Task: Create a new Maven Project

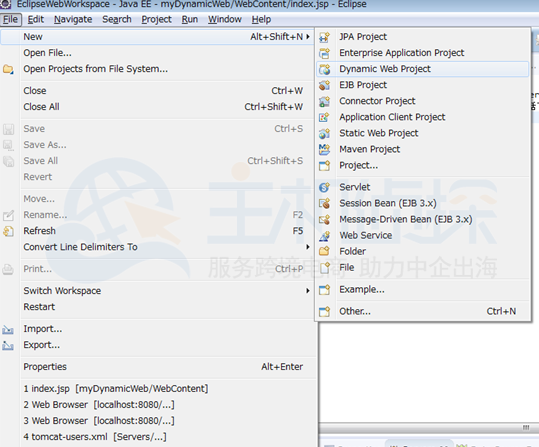Action: (x=422, y=149)
